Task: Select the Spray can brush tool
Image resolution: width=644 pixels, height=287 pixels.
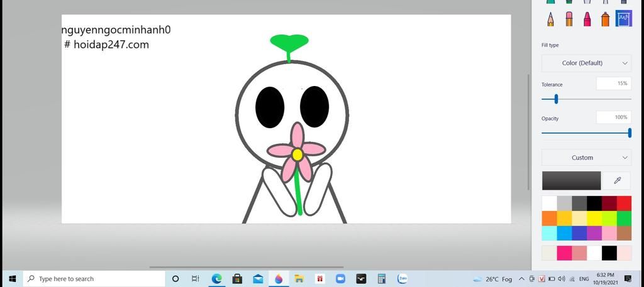Action: point(605,19)
